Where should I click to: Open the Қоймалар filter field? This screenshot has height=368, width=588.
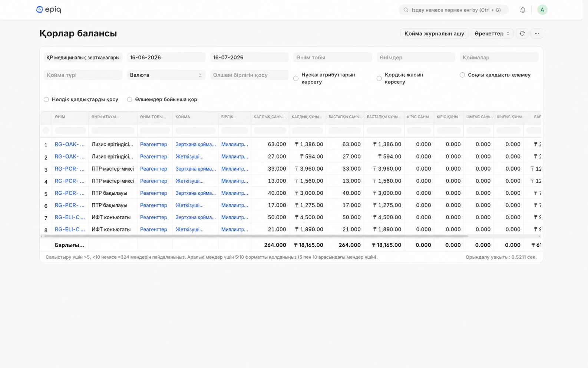[499, 57]
